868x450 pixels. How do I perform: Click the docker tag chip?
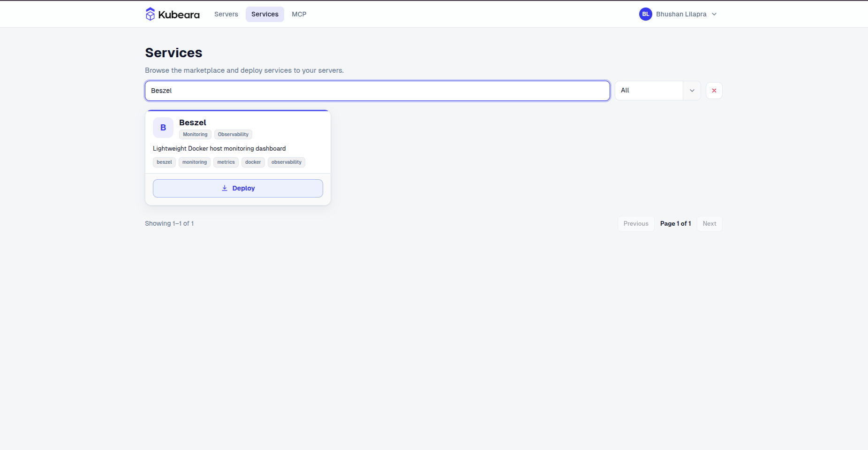(x=253, y=162)
